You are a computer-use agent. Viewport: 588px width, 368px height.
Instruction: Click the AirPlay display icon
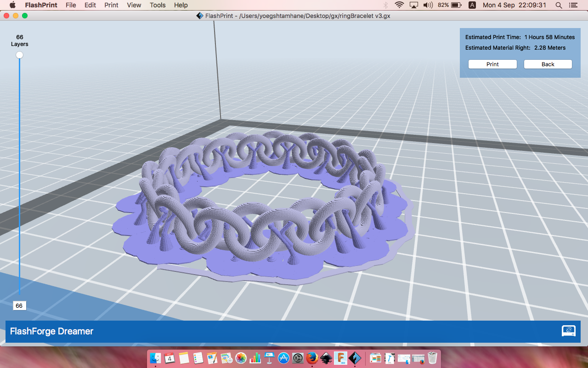coord(414,5)
